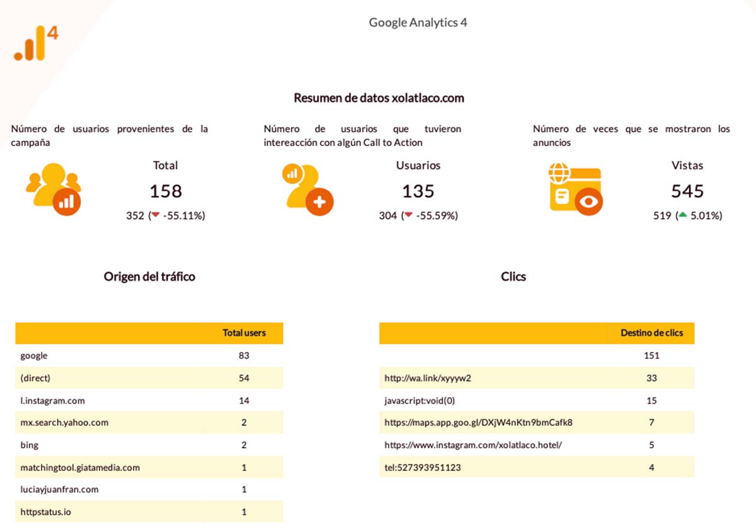Viewport: 756px width, 532px height.
Task: Click the campaign users group icon
Action: click(54, 190)
